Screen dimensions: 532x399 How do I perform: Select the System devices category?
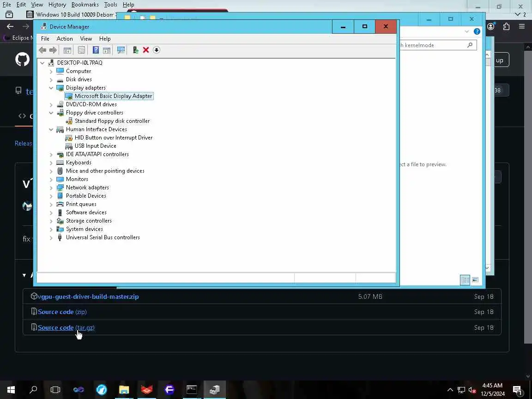[84, 229]
